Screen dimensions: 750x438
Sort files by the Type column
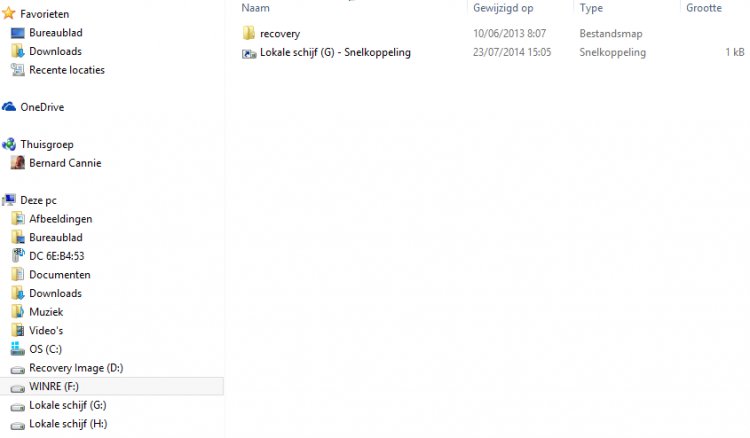tap(591, 8)
